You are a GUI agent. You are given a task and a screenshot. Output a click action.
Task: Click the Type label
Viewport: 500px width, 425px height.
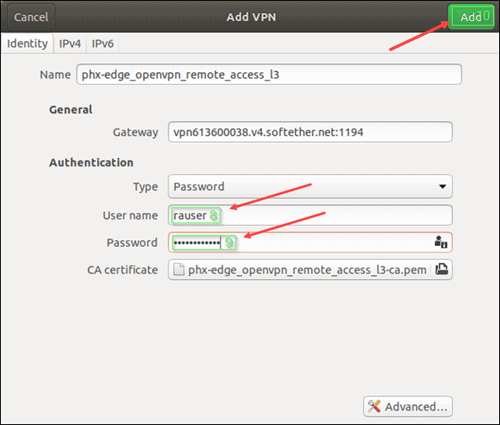click(x=145, y=187)
